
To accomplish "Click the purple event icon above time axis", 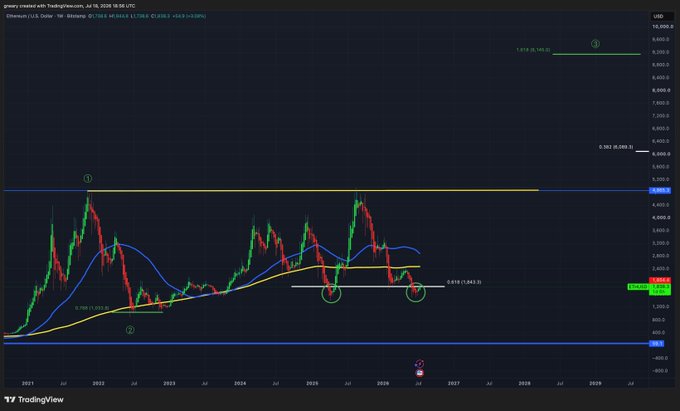I will coord(419,364).
